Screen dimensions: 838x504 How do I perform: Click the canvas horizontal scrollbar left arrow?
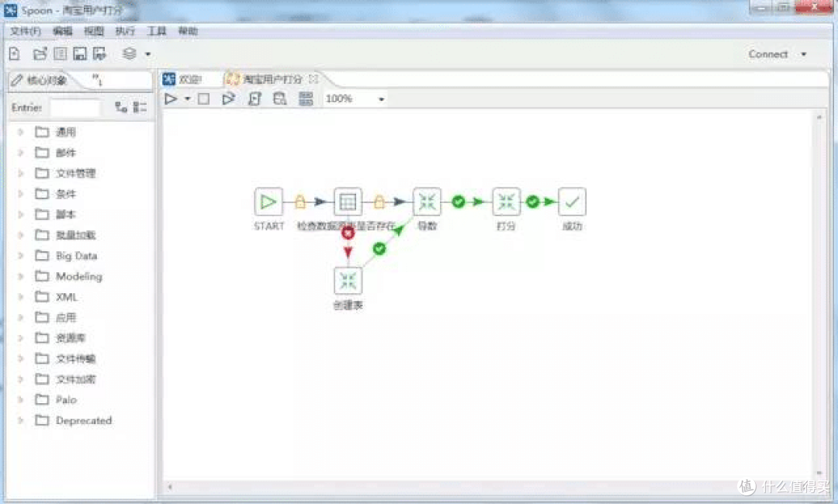tap(171, 486)
